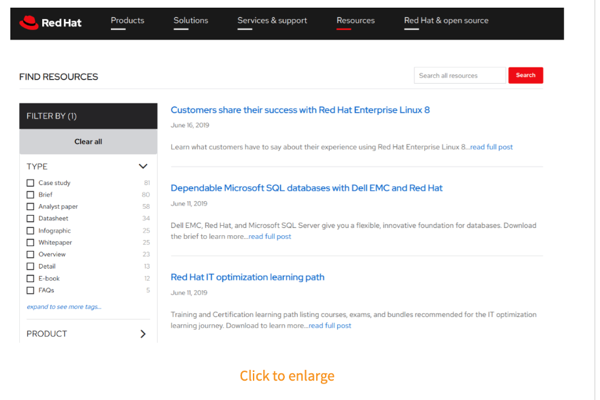The image size is (600, 400).
Task: Check the Datasheet checkbox
Action: [30, 219]
